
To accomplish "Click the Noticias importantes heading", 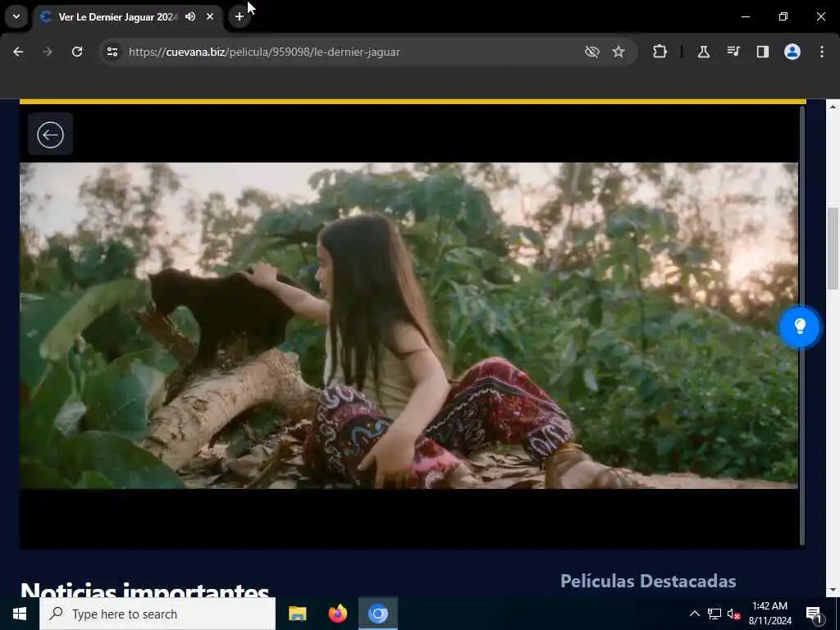I will pyautogui.click(x=144, y=591).
